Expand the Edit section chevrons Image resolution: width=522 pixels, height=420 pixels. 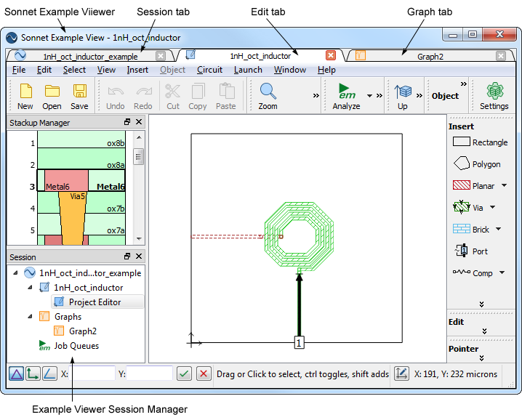tap(484, 331)
